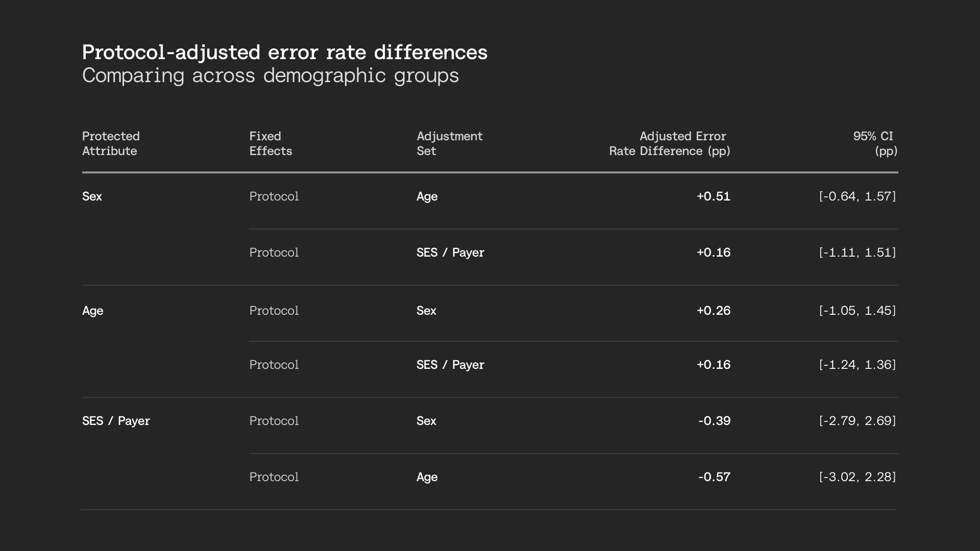
Task: Click the [-2.79, 2.69] confidence interval
Action: 857,421
